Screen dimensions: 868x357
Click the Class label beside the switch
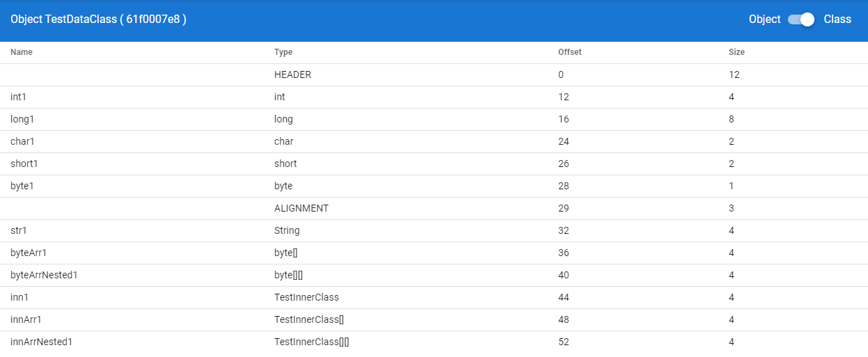coord(837,19)
